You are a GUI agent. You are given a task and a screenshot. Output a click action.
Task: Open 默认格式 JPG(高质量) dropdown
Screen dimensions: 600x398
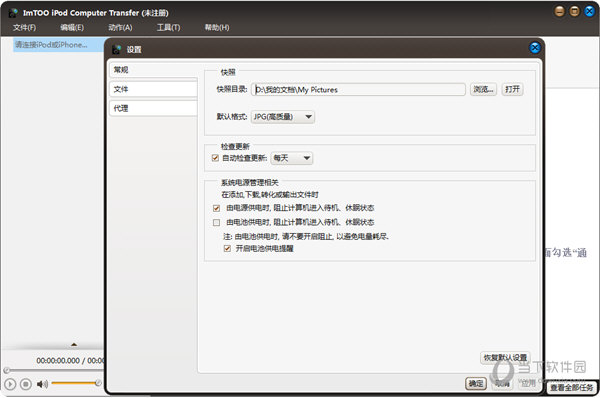click(x=283, y=117)
